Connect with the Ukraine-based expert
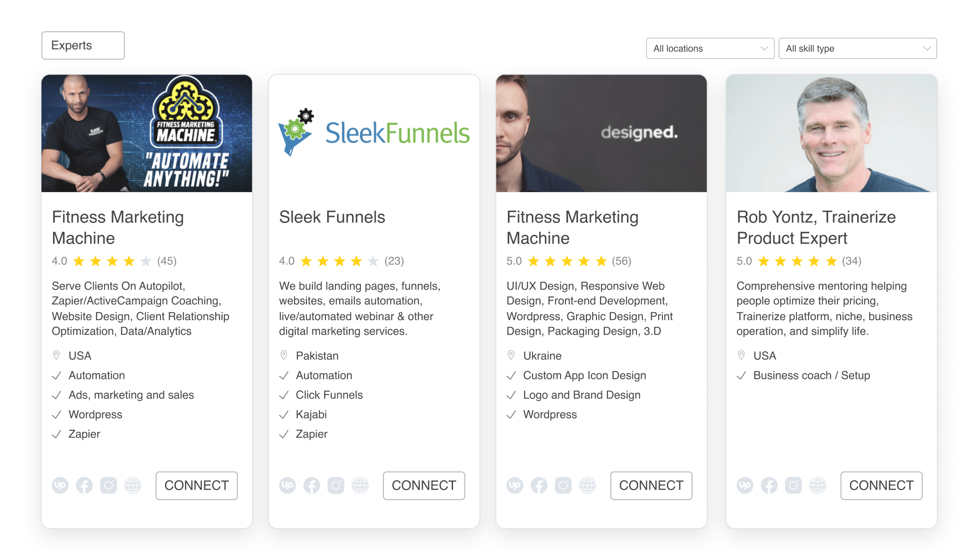Image resolution: width=978 pixels, height=560 pixels. point(651,485)
